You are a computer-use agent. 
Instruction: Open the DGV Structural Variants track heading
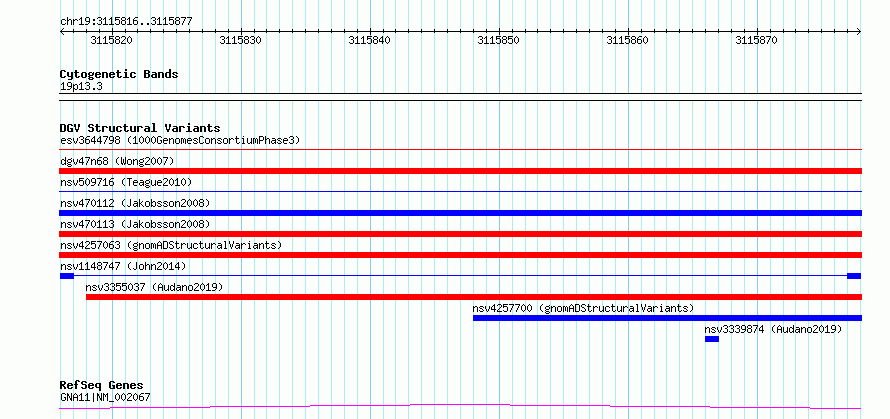(140, 128)
